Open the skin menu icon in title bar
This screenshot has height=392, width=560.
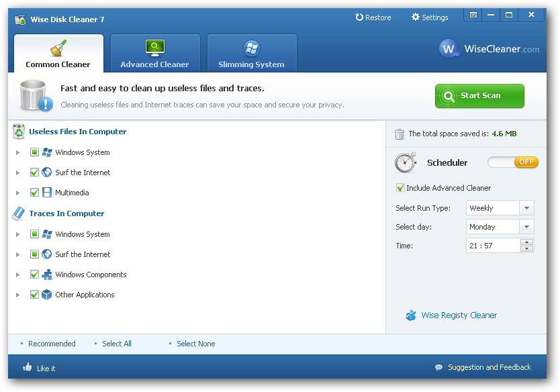(x=473, y=15)
